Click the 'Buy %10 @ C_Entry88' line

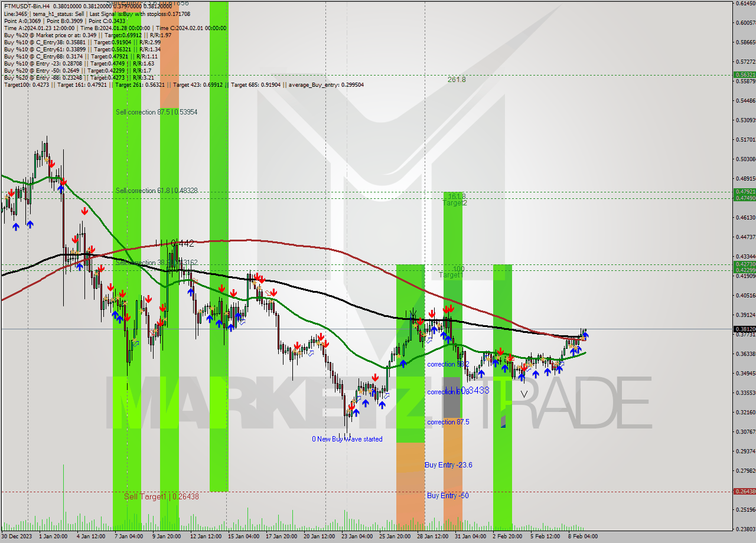pyautogui.click(x=80, y=56)
